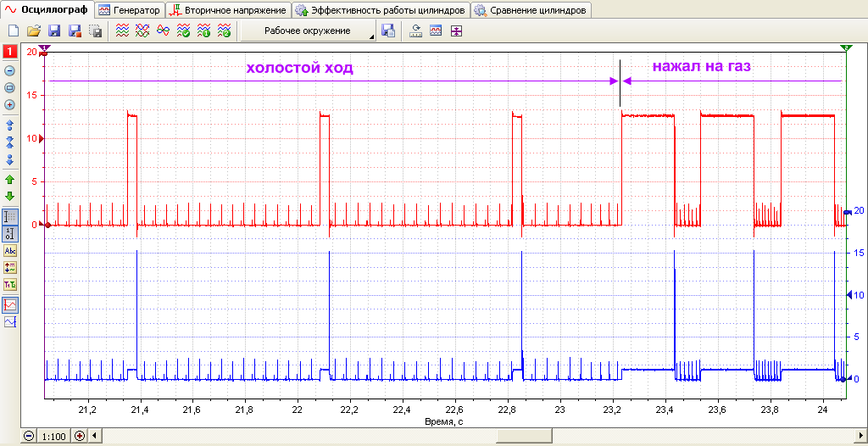Click waveforms icon with green checkmark
Image resolution: width=868 pixels, height=446 pixels.
183,31
